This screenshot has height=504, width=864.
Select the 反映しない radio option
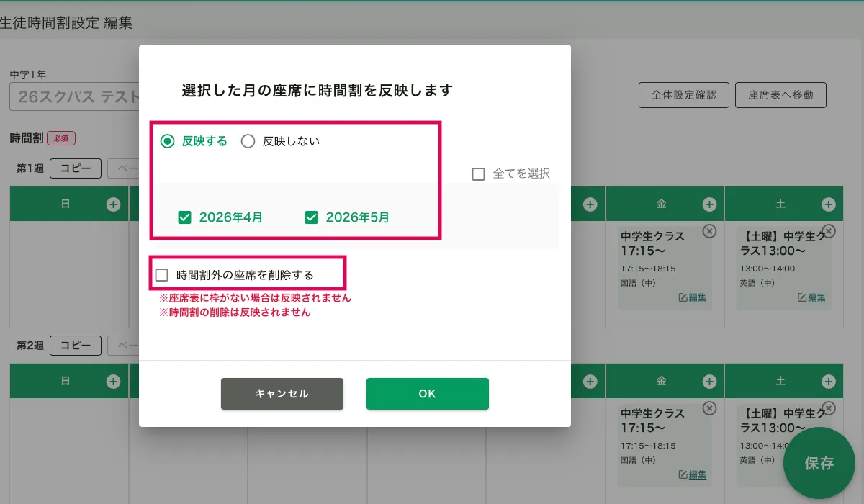248,141
